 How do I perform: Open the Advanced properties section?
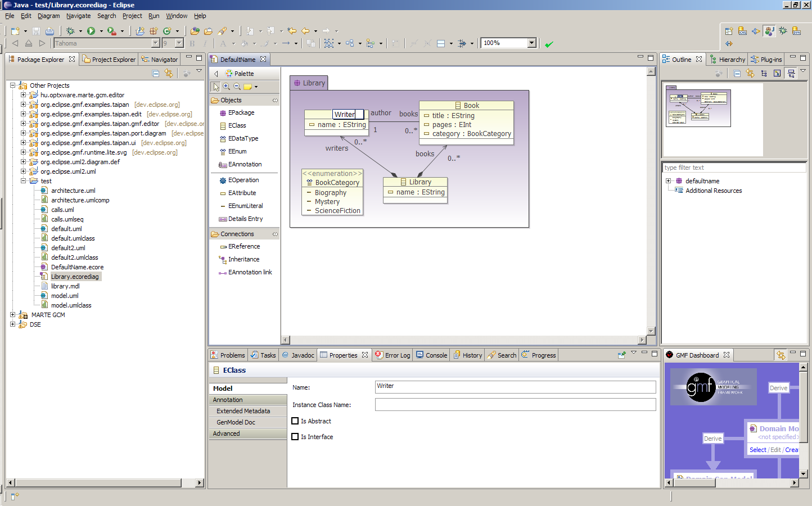click(248, 433)
